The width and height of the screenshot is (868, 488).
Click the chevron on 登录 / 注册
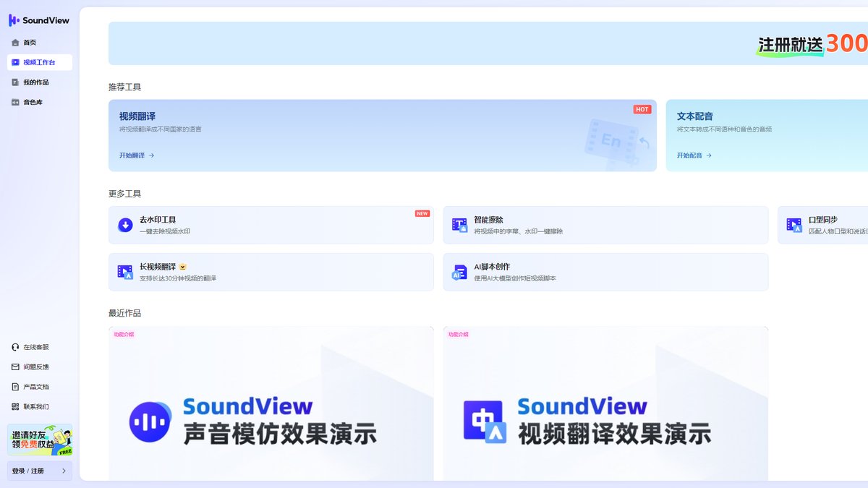(x=64, y=471)
